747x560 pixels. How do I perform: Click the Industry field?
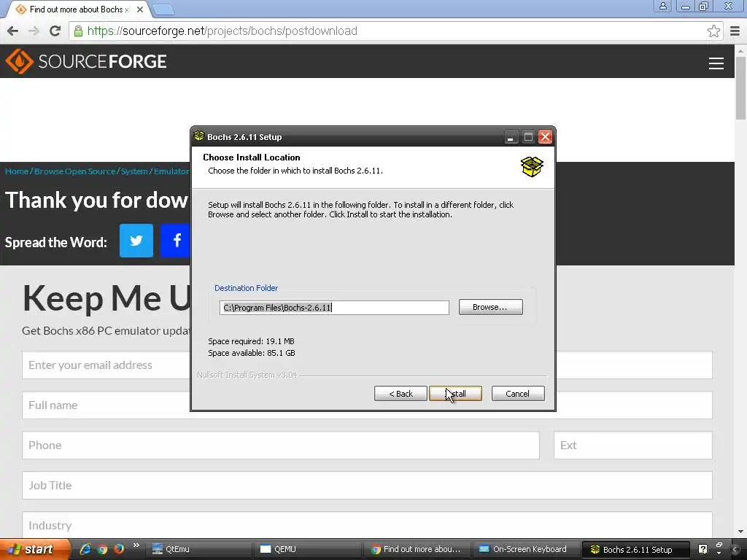[367, 525]
